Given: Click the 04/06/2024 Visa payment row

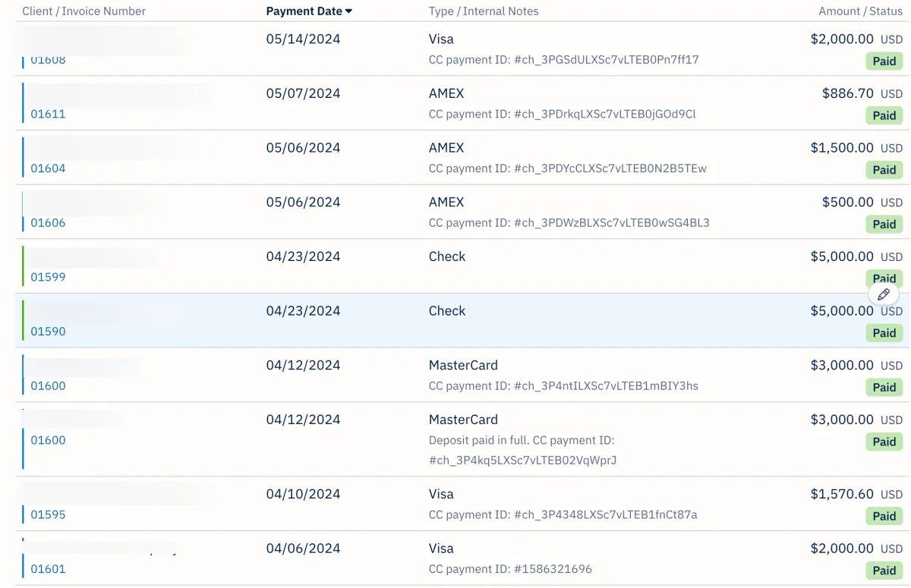Looking at the screenshot, I should 463,558.
